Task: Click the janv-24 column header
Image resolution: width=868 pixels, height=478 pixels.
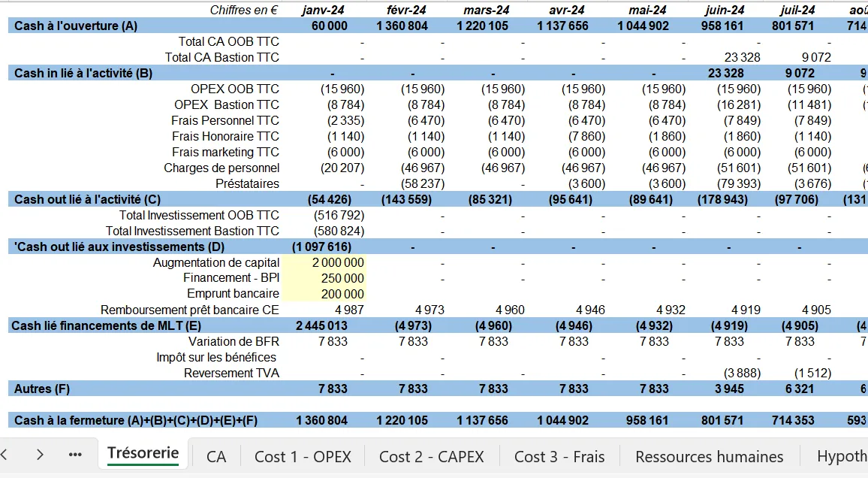Action: (324, 10)
